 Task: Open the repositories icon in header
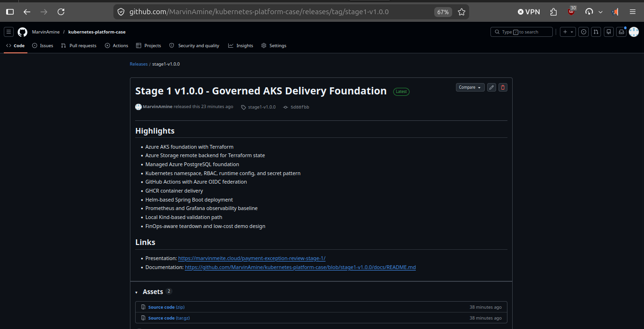(609, 32)
